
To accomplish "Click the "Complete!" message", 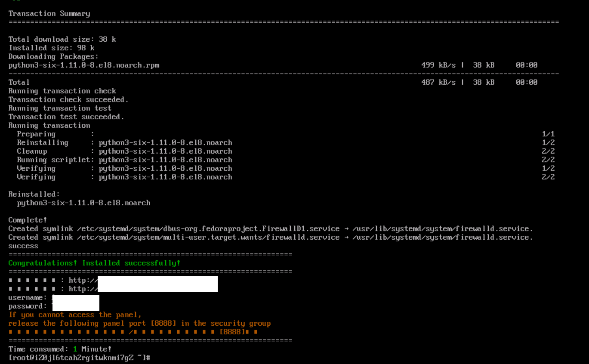I will tap(28, 220).
